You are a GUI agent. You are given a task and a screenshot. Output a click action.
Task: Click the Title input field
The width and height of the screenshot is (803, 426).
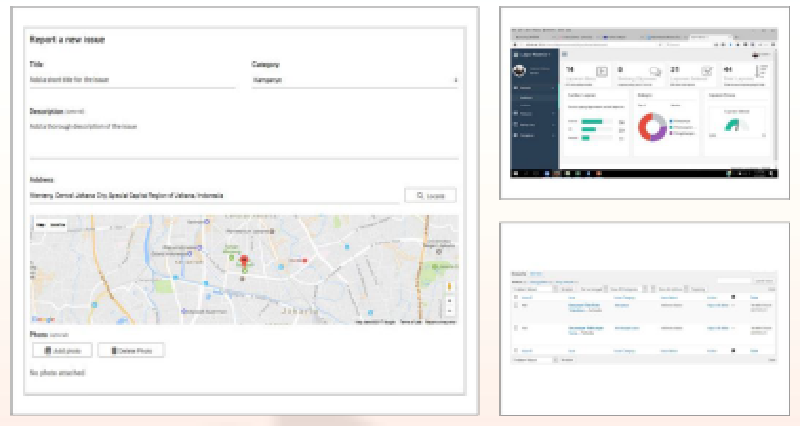pos(132,79)
